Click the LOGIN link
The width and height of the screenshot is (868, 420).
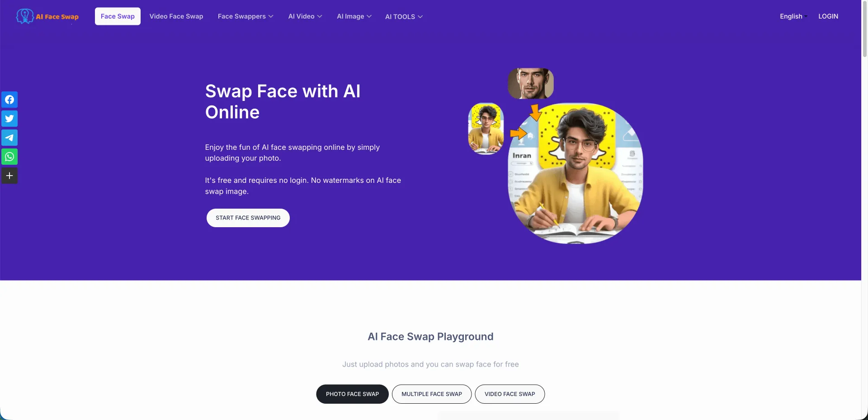[828, 16]
